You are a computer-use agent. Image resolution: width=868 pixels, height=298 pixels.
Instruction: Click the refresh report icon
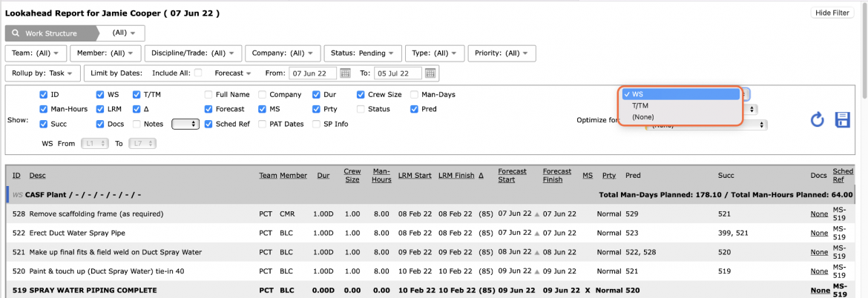tap(817, 119)
